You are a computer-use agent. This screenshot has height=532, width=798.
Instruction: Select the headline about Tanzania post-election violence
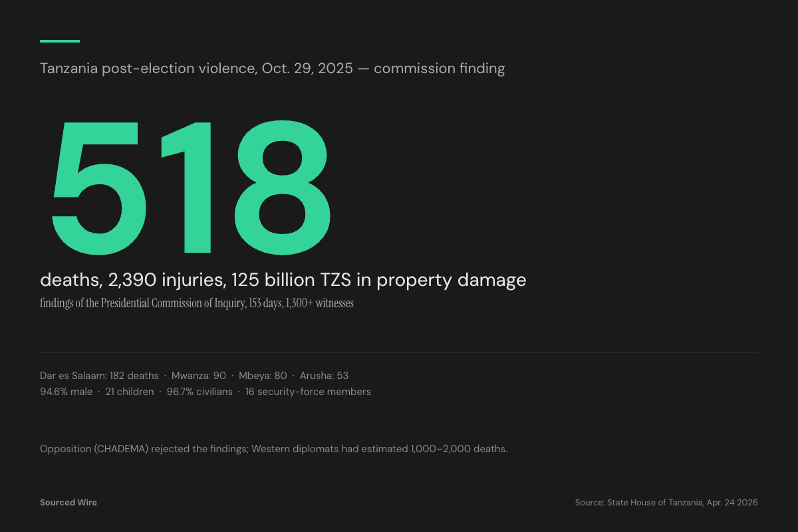(273, 68)
